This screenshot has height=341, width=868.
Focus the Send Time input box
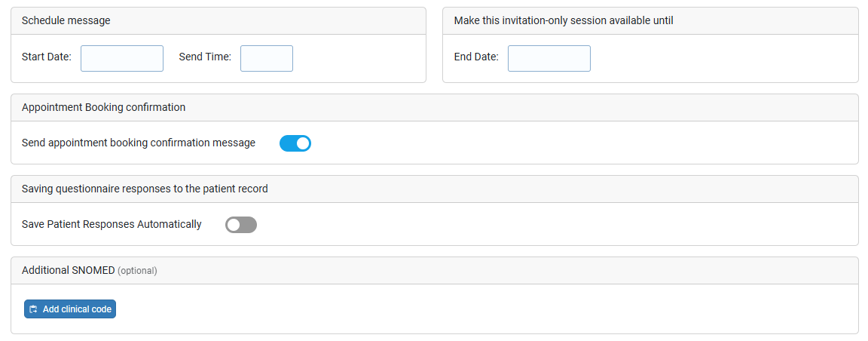pos(267,58)
